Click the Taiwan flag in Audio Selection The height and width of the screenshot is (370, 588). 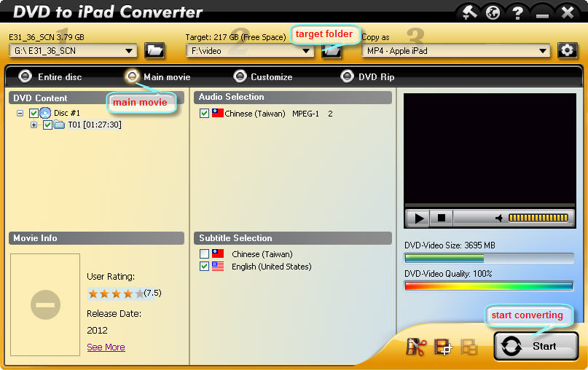[218, 113]
